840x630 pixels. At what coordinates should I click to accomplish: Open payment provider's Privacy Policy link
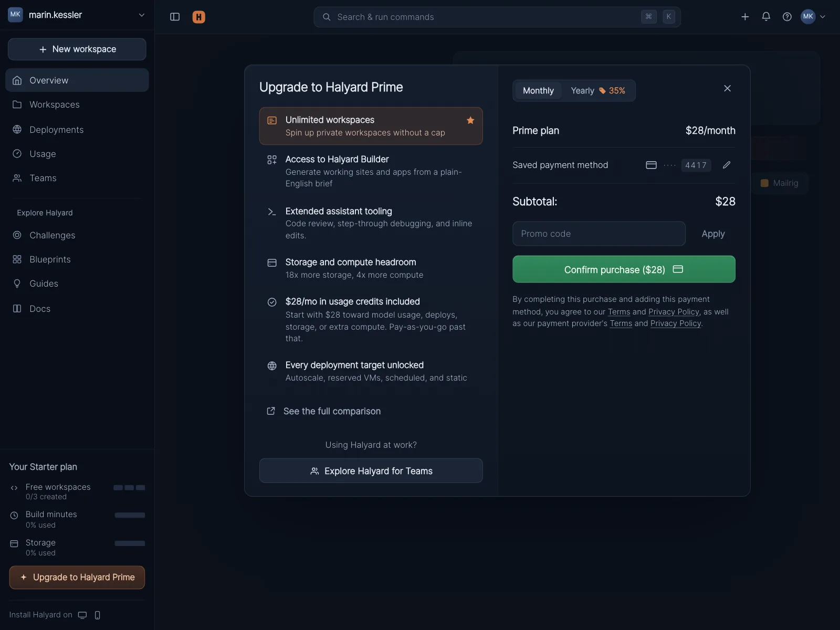[676, 323]
